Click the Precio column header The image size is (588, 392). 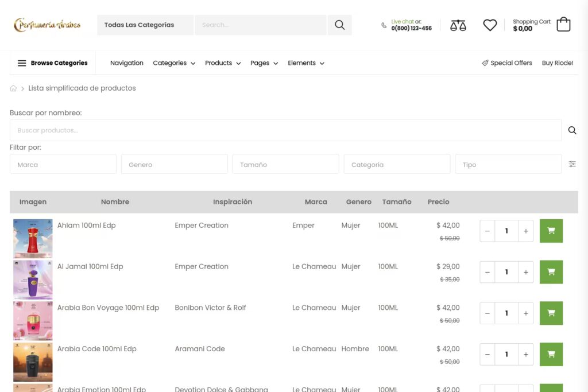[438, 202]
